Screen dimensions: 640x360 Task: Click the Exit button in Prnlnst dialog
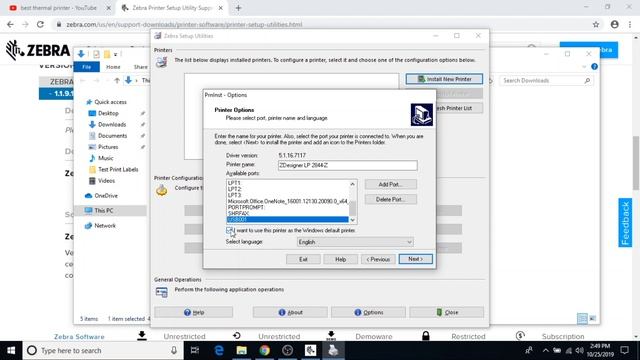point(303,259)
